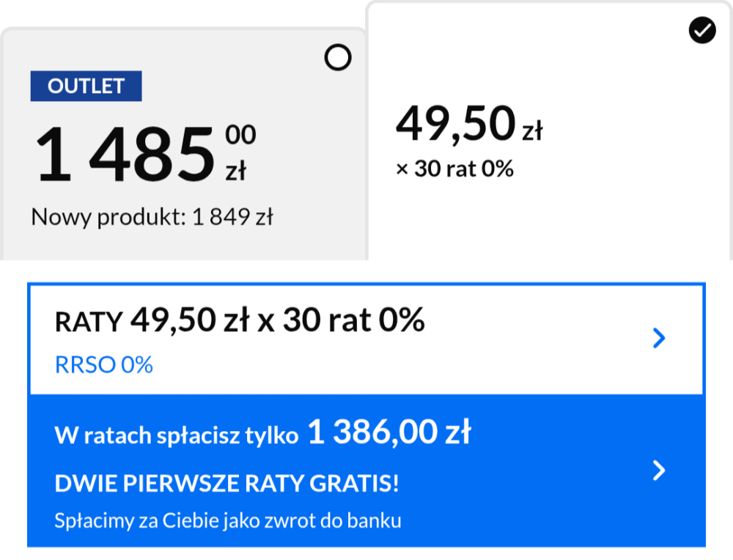Click the 'zł' under outlet price grosze
The height and width of the screenshot is (560, 733).
235,171
